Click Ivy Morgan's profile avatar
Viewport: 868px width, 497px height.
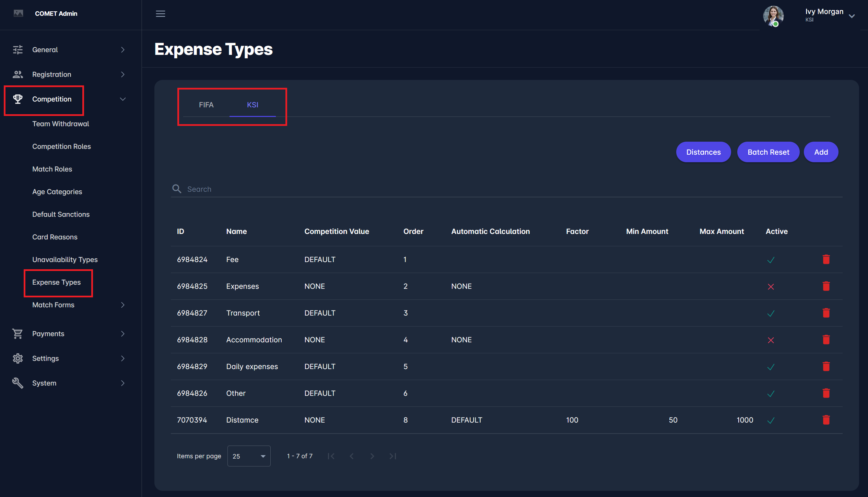tap(773, 15)
